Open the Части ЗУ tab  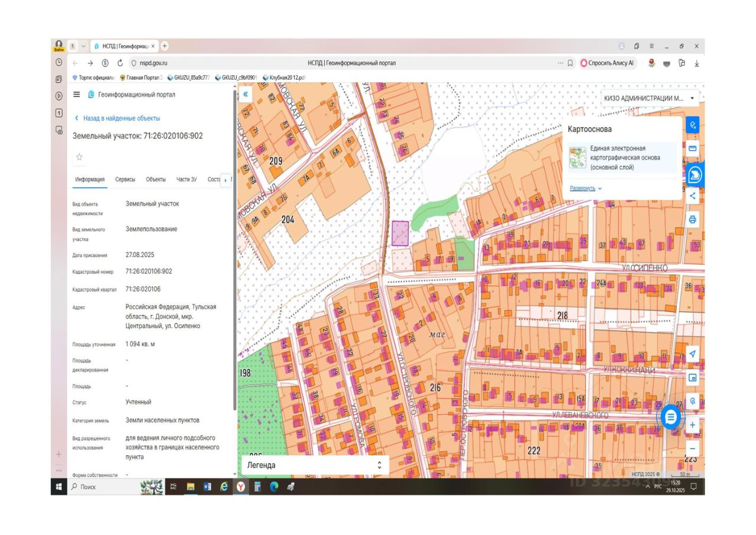click(186, 180)
